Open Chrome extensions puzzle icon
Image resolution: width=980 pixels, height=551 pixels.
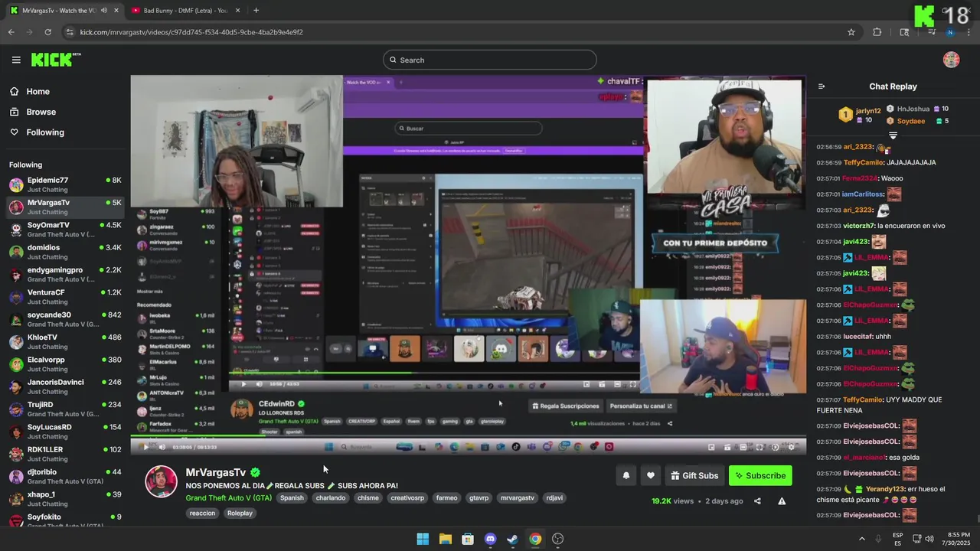[877, 32]
